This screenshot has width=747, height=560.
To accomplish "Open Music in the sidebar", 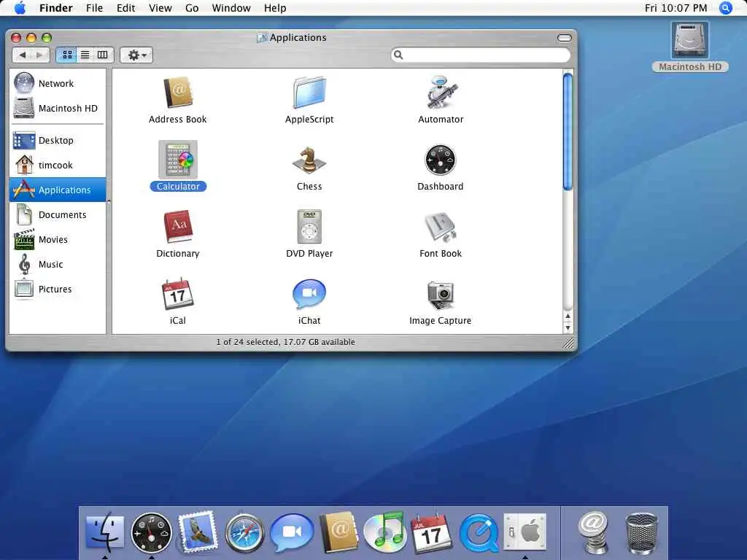I will pyautogui.click(x=58, y=264).
